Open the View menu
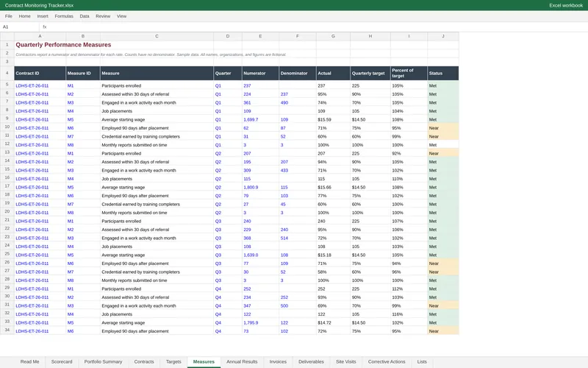 coord(121,16)
